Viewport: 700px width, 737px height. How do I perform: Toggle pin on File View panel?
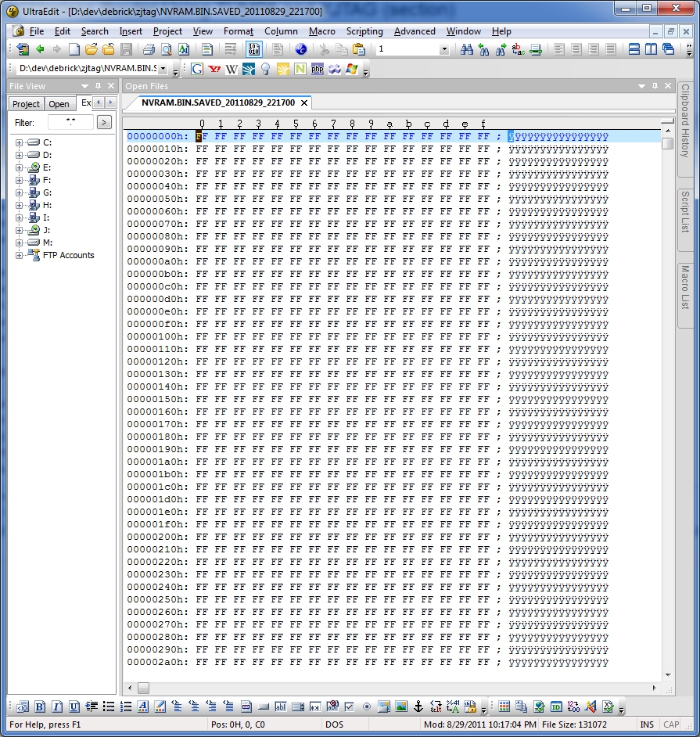tap(98, 86)
